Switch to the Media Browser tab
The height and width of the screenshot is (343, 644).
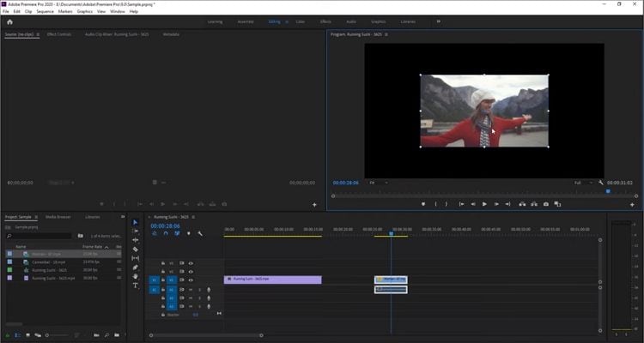pos(58,217)
